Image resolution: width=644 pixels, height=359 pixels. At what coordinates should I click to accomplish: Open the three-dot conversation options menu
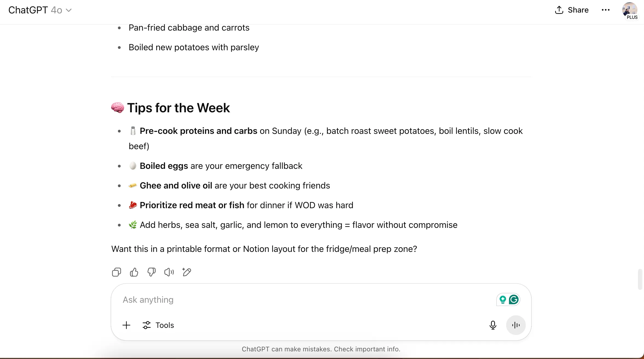pyautogui.click(x=606, y=10)
